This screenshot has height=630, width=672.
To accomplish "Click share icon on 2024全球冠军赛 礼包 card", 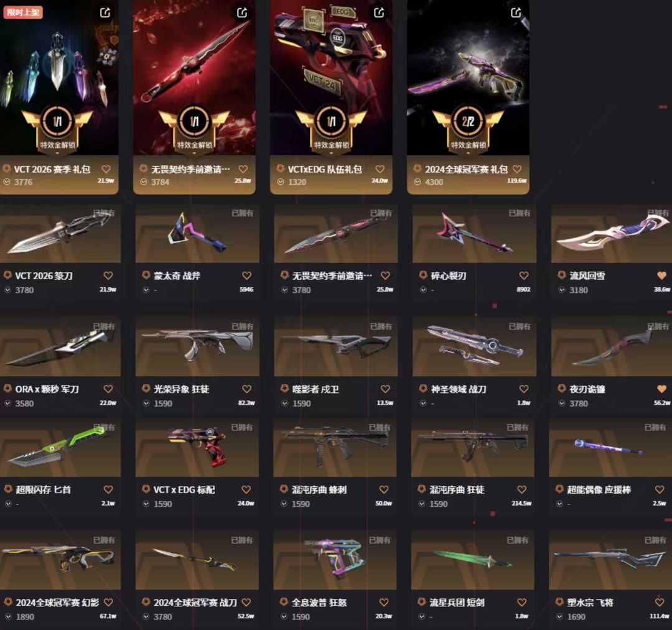I will (x=516, y=13).
